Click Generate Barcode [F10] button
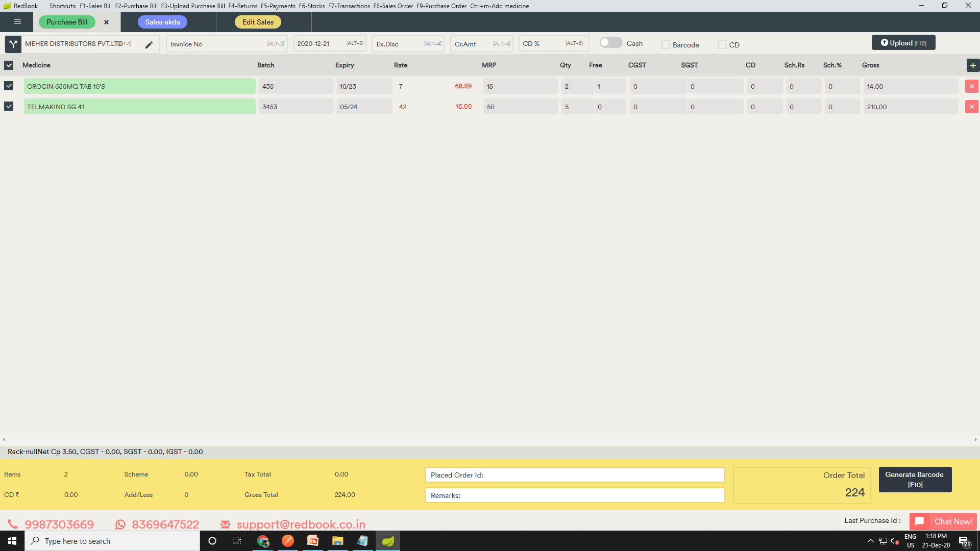 (915, 480)
